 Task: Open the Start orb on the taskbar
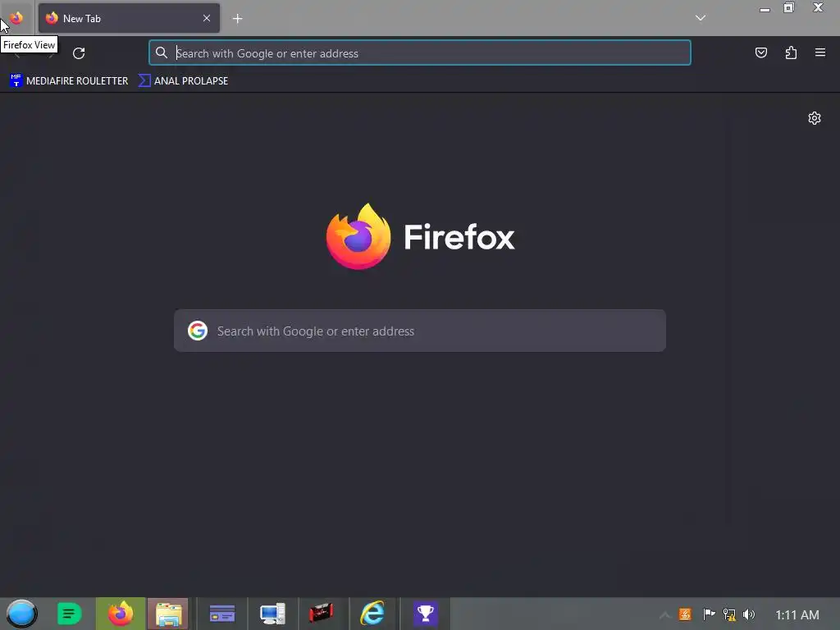pyautogui.click(x=22, y=614)
